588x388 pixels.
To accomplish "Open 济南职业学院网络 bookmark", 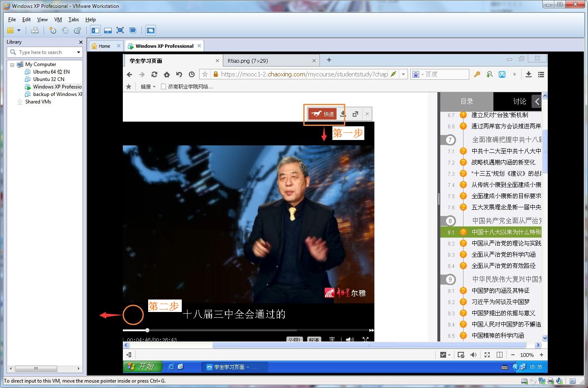I will [x=187, y=86].
